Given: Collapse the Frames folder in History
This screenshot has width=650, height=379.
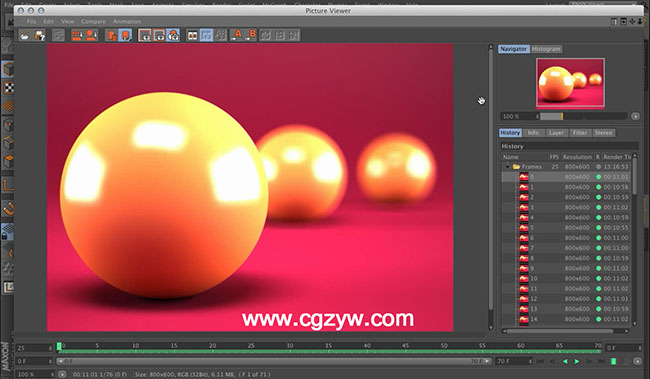Looking at the screenshot, I should click(507, 166).
